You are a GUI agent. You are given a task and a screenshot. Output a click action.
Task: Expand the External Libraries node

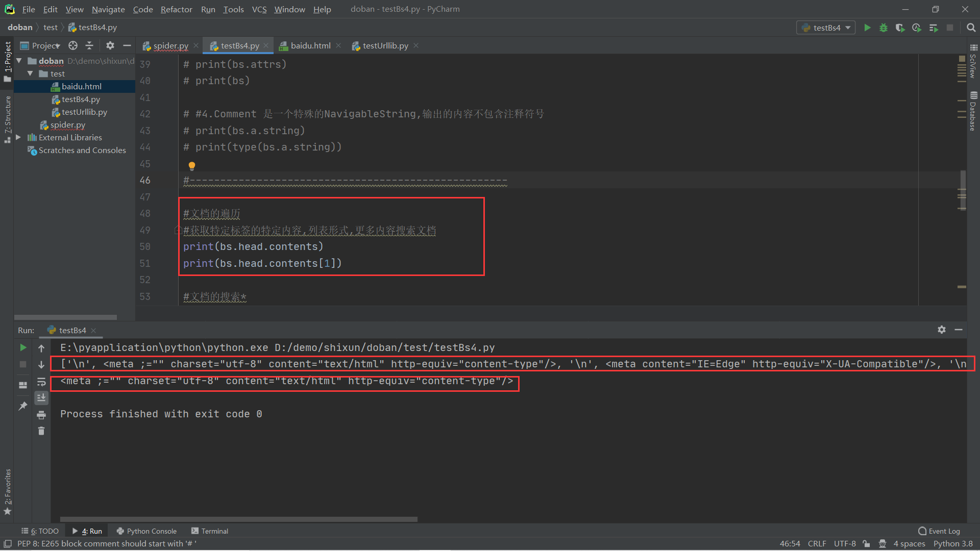[x=18, y=137]
